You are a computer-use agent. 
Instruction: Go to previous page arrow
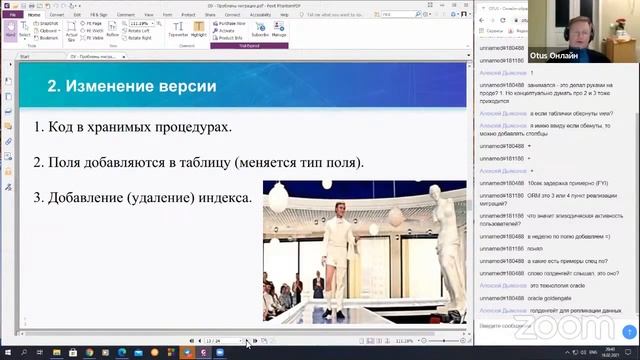click(x=199, y=341)
